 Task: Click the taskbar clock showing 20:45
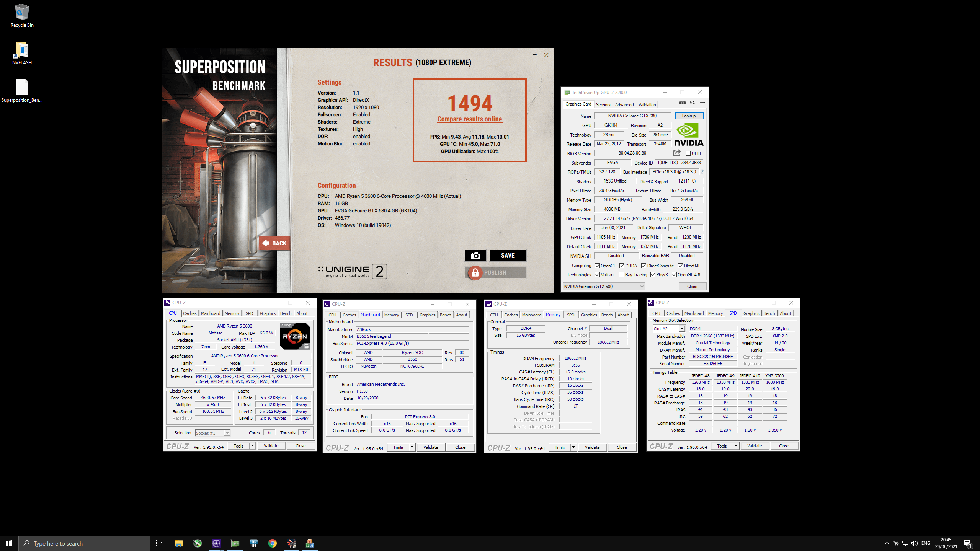pos(946,543)
